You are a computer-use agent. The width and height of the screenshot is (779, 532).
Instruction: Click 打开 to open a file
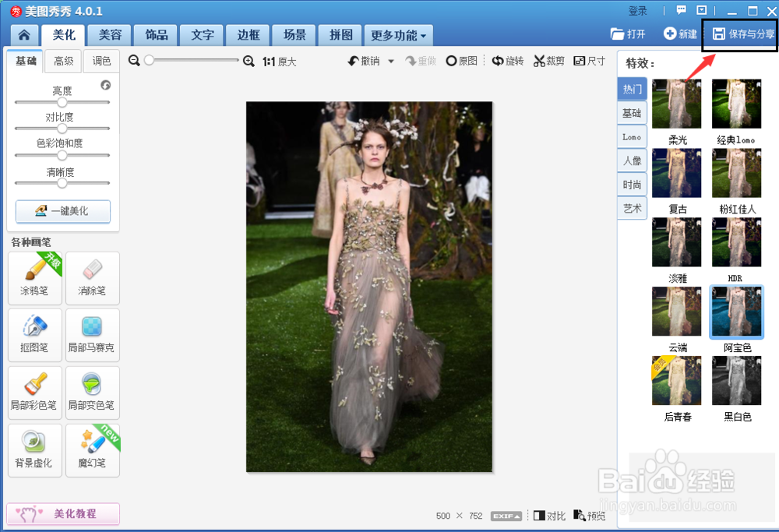pyautogui.click(x=628, y=33)
